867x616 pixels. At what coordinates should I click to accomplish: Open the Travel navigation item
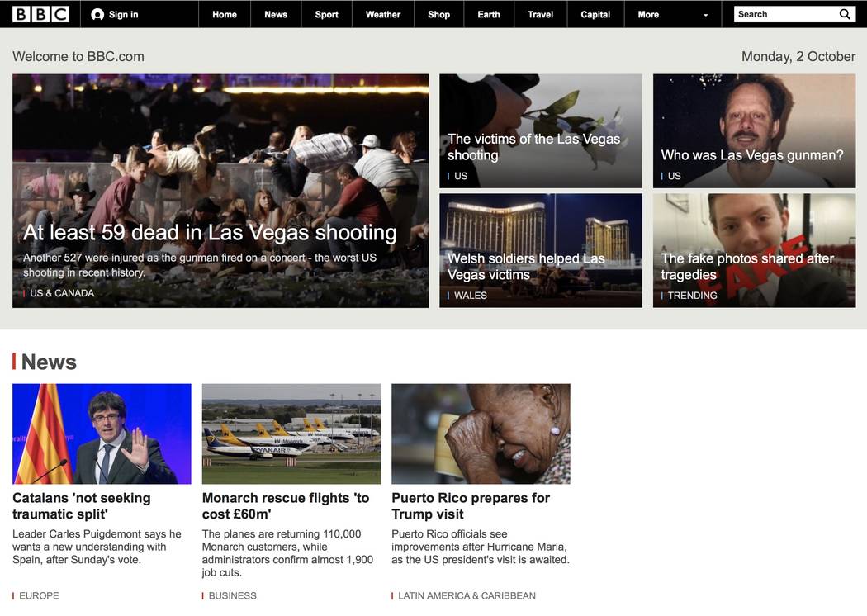coord(540,14)
